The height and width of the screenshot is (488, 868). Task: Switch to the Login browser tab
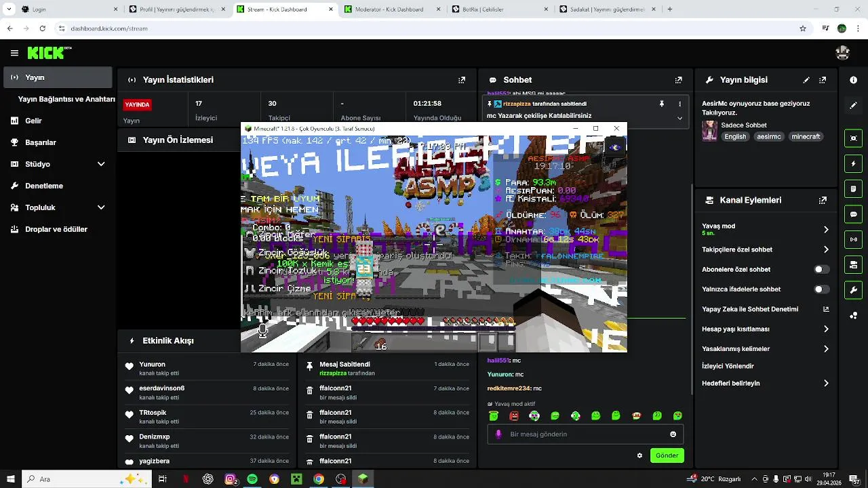tap(68, 9)
